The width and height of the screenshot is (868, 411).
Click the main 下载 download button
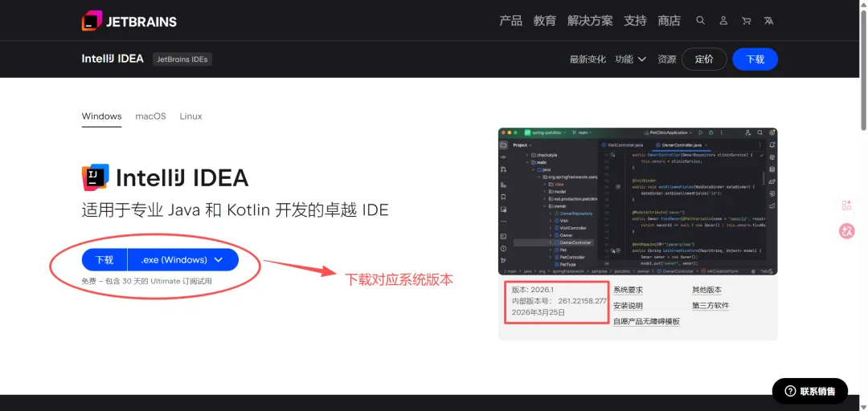point(104,260)
